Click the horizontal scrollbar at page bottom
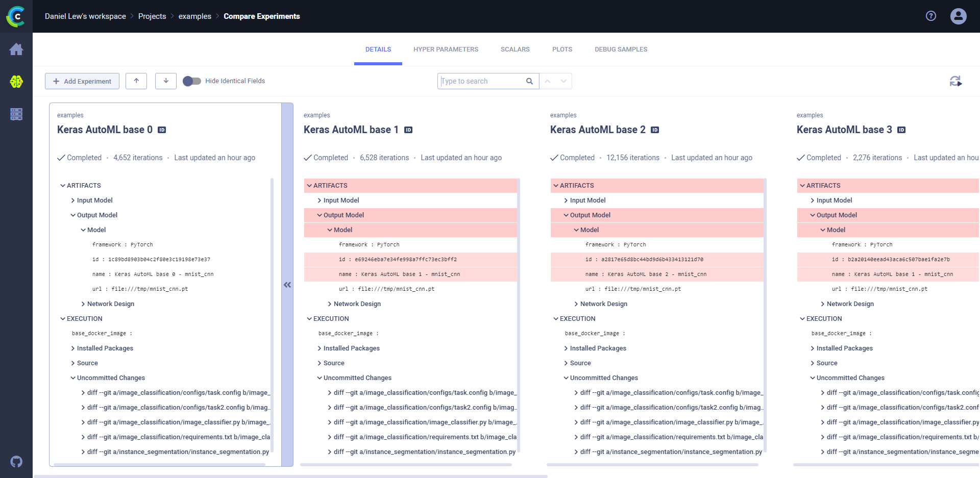 pyautogui.click(x=291, y=476)
